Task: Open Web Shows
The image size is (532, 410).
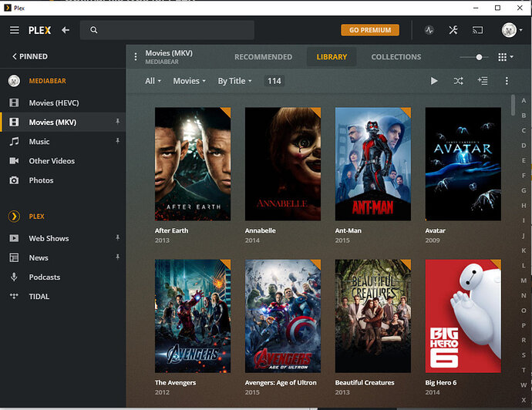Action: coord(49,238)
